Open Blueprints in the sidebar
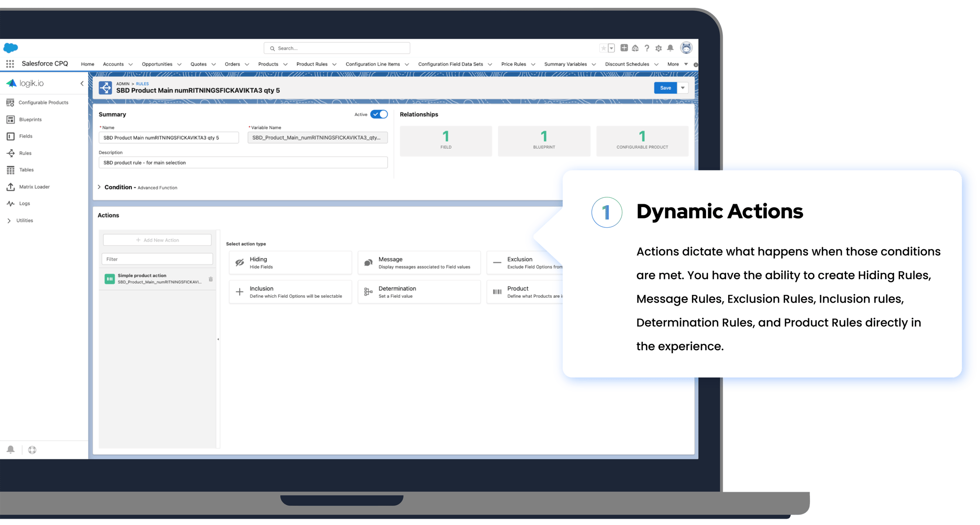Image resolution: width=980 pixels, height=525 pixels. (x=30, y=119)
